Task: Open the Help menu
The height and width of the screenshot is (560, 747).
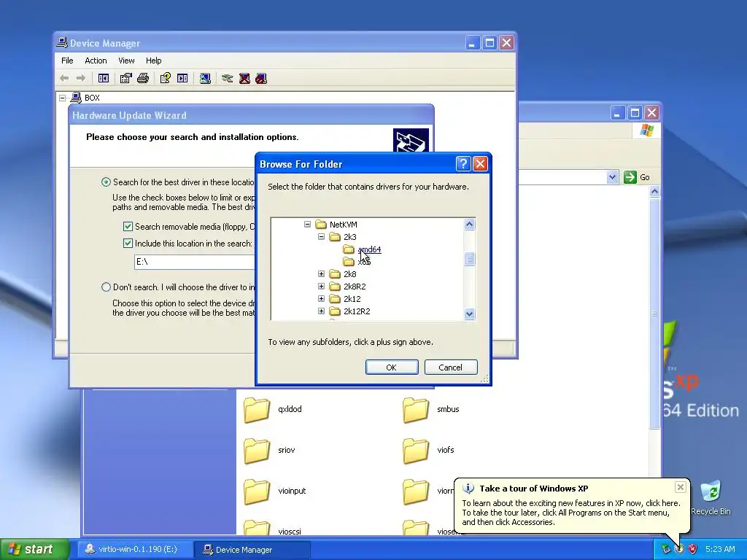Action: [153, 61]
